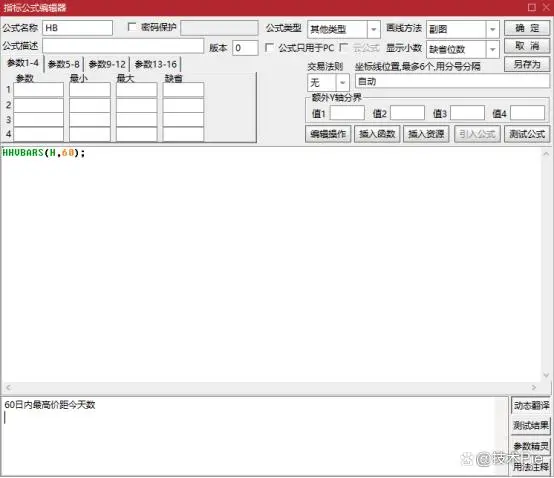Viewport: 554px width, 478px height.
Task: Maximize the 指标公式编辑器 window
Action: 531,7
